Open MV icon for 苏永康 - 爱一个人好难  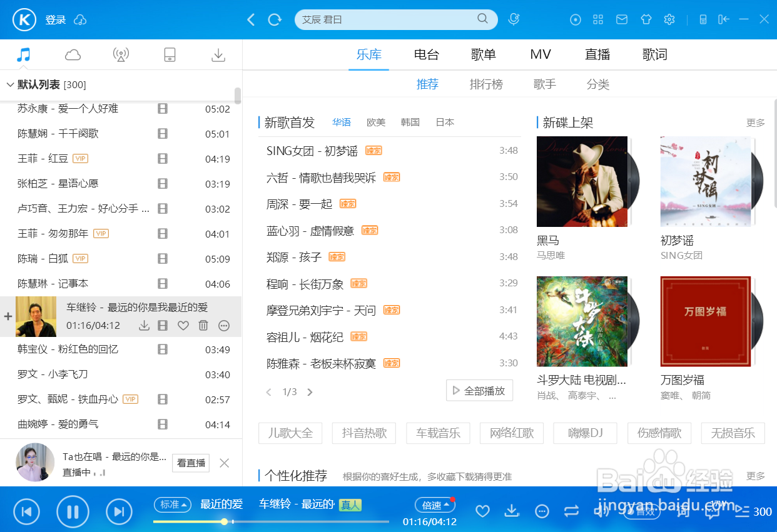163,109
